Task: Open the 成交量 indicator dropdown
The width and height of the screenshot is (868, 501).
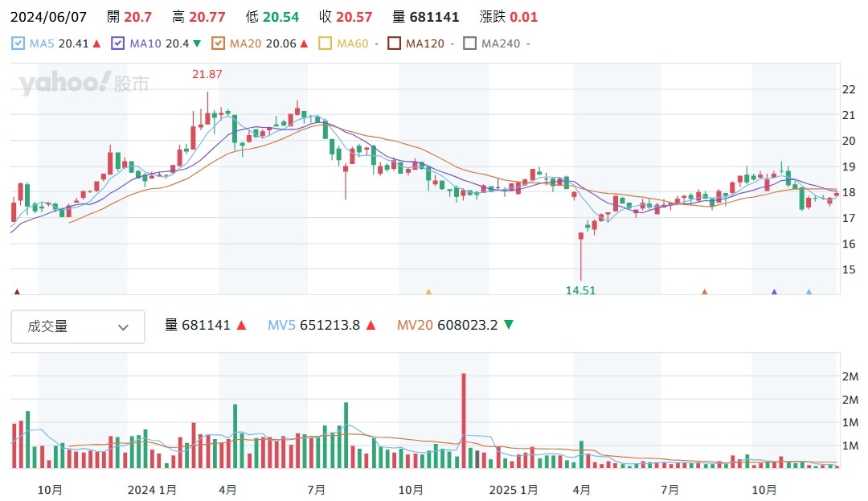Action: (78, 326)
